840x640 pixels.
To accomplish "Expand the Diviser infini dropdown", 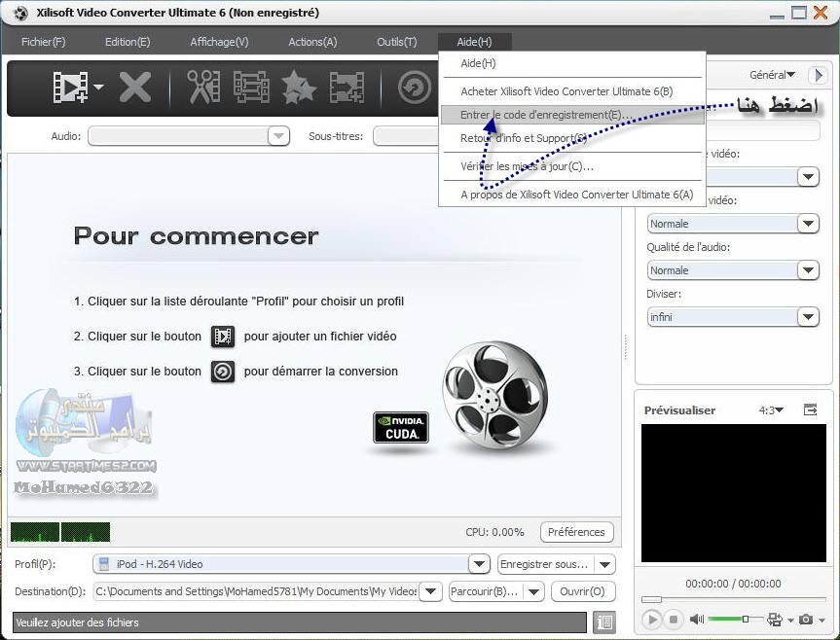I will 808,316.
